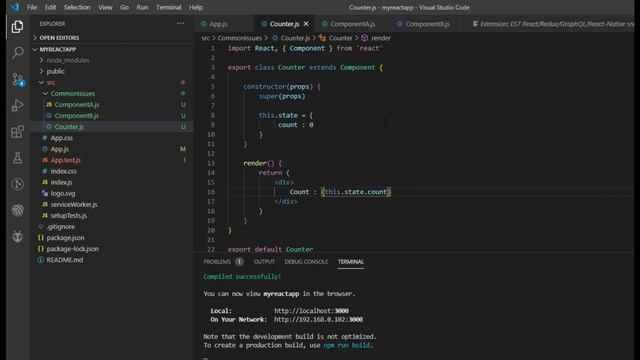
Task: Open App.js in the explorer tree
Action: (x=111, y=149)
